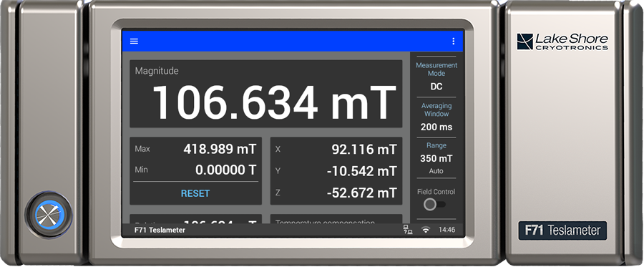Open the three-dot overflow menu
This screenshot has width=644, height=267.
tap(454, 41)
